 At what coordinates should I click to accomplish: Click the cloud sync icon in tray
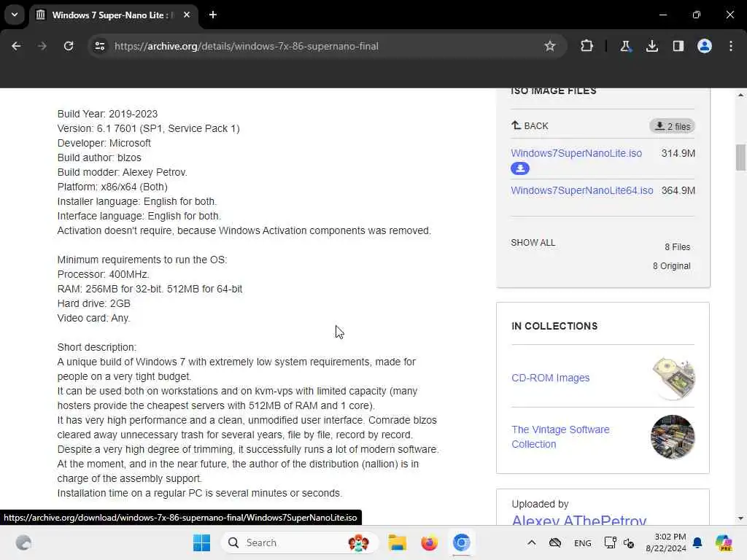click(x=555, y=542)
